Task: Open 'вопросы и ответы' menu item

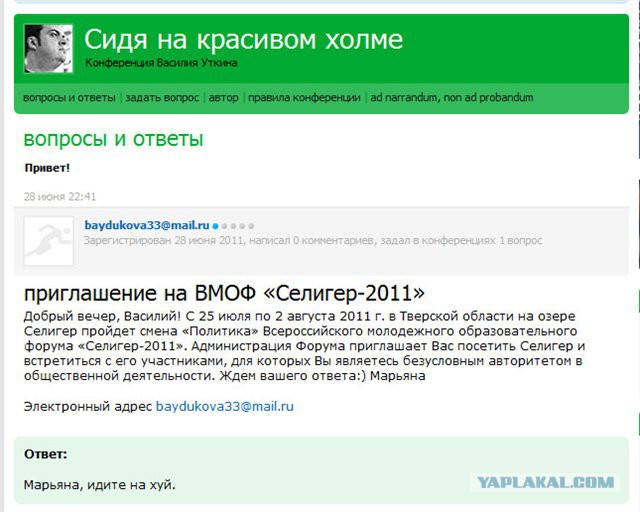Action: click(x=69, y=98)
